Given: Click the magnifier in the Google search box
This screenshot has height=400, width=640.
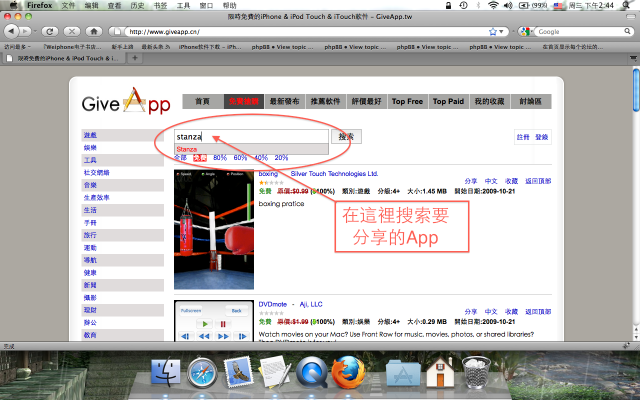Looking at the screenshot, I should (627, 31).
